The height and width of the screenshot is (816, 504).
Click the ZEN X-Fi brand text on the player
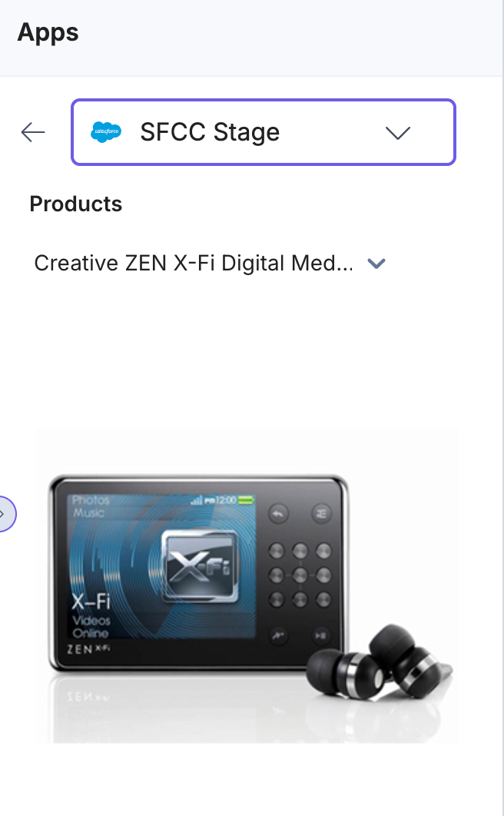click(x=88, y=649)
